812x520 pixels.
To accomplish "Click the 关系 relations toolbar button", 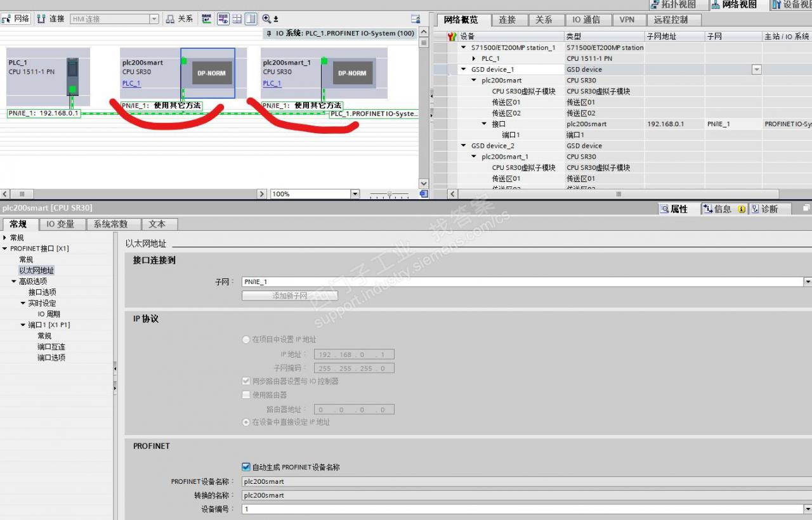I will (x=180, y=19).
